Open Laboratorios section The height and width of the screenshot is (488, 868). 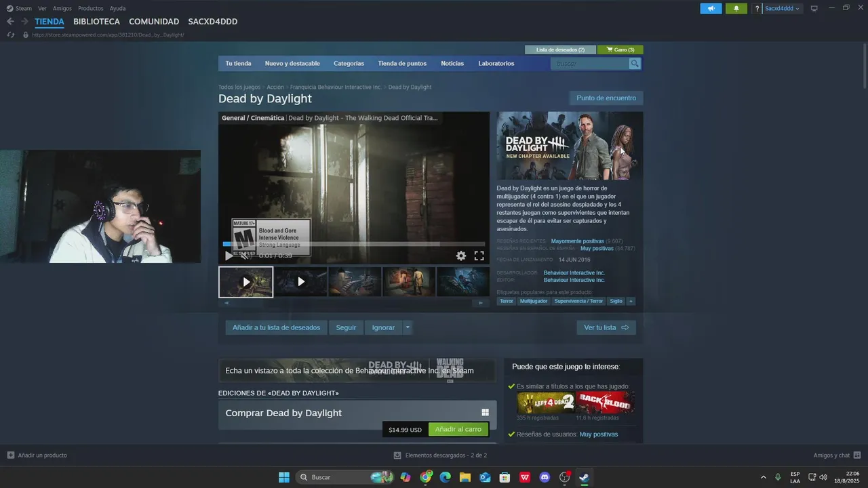pyautogui.click(x=496, y=64)
